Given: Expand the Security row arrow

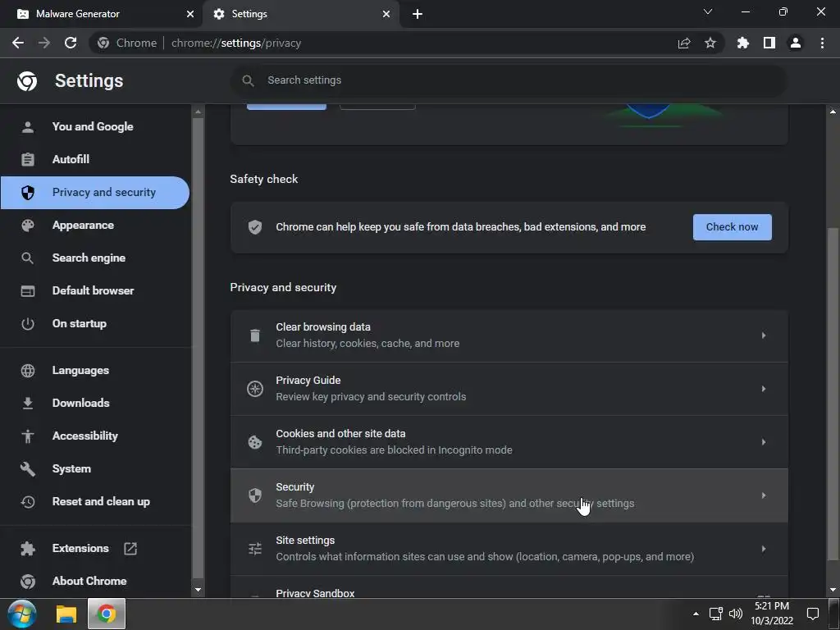Looking at the screenshot, I should [764, 495].
